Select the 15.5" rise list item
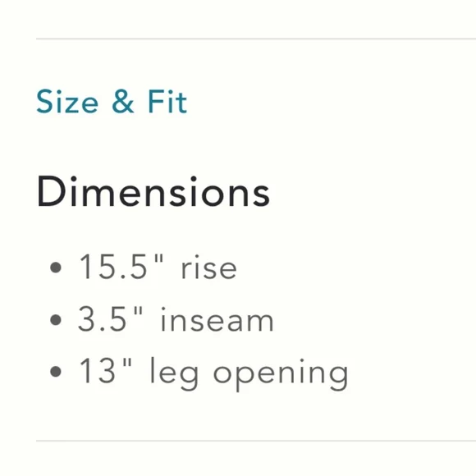This screenshot has width=476, height=476. (158, 268)
